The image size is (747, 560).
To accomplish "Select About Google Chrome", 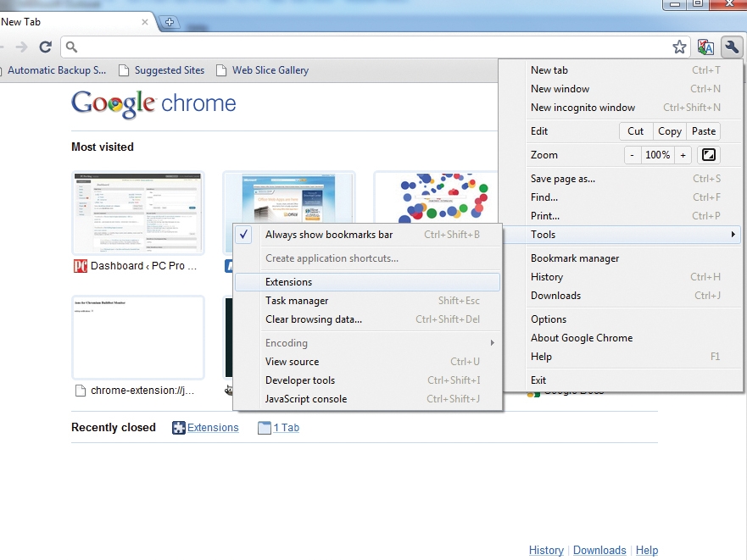I will click(633, 338).
